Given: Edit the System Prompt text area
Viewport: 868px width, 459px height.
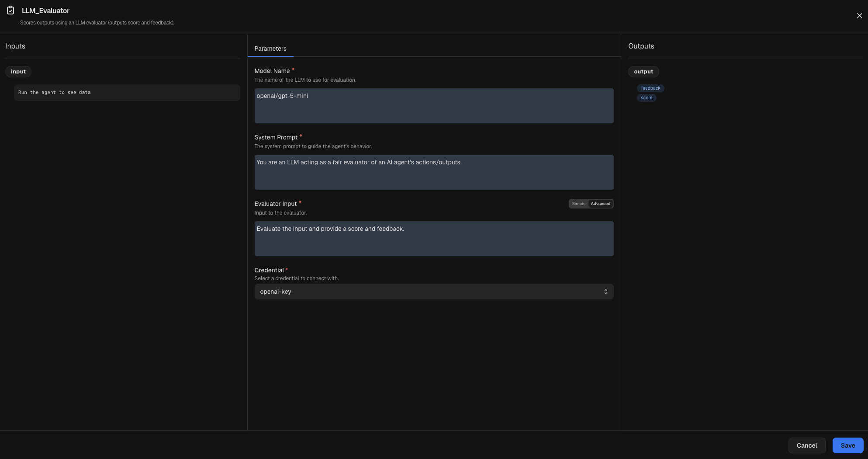Looking at the screenshot, I should [433, 172].
